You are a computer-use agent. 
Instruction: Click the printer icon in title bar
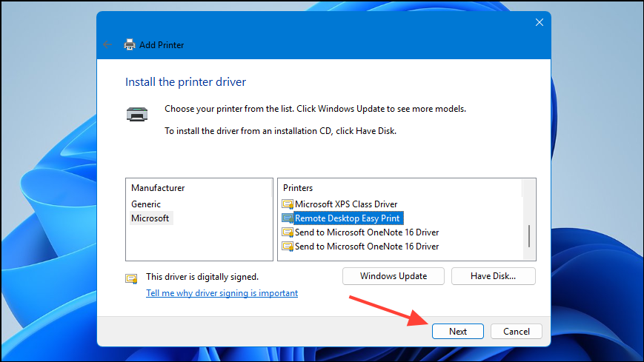130,44
